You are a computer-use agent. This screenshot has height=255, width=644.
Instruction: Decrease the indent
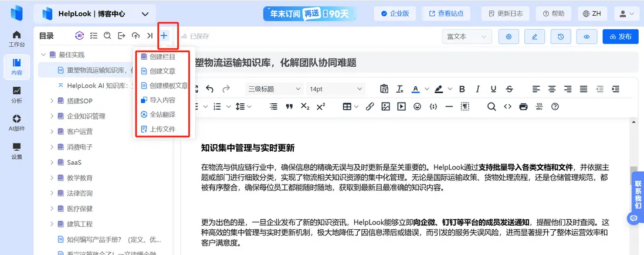(x=599, y=89)
